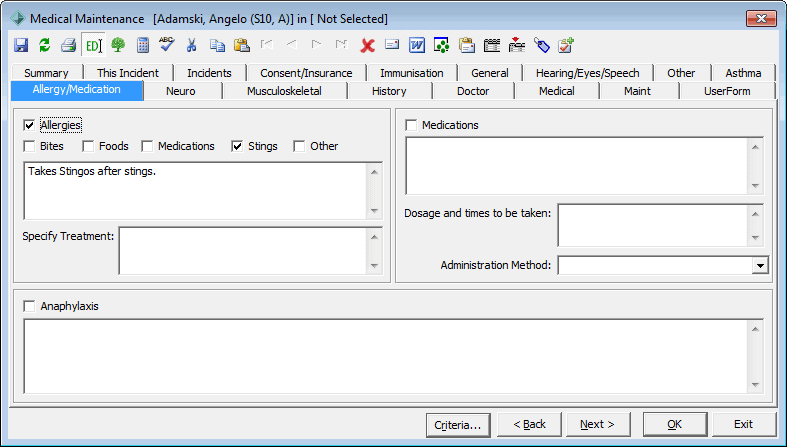Click the OK button
Screen dimensions: 787x447
coord(675,424)
